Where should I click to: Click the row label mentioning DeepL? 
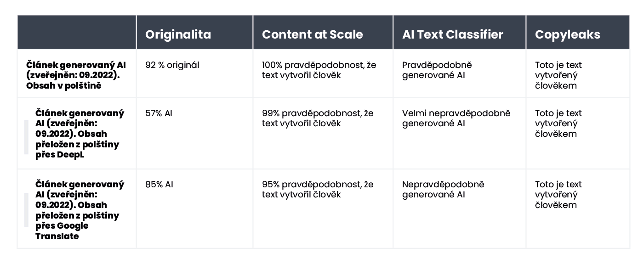[80, 134]
